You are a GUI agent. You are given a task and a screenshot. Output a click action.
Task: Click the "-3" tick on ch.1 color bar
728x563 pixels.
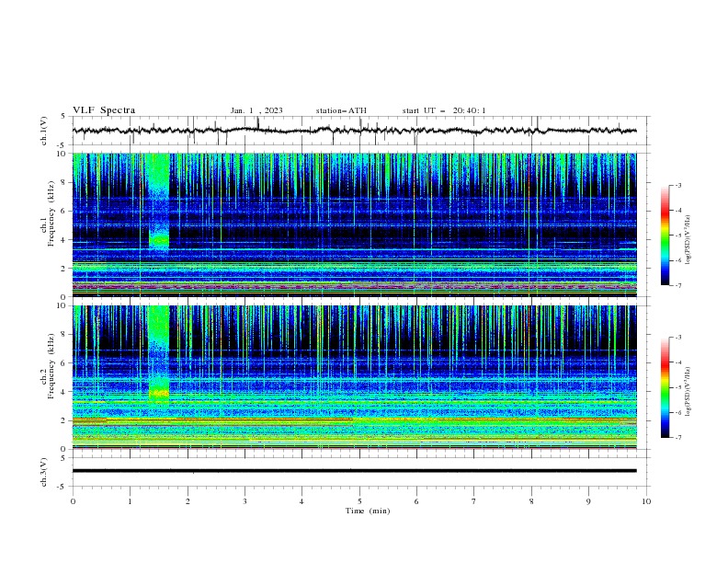tap(677, 185)
